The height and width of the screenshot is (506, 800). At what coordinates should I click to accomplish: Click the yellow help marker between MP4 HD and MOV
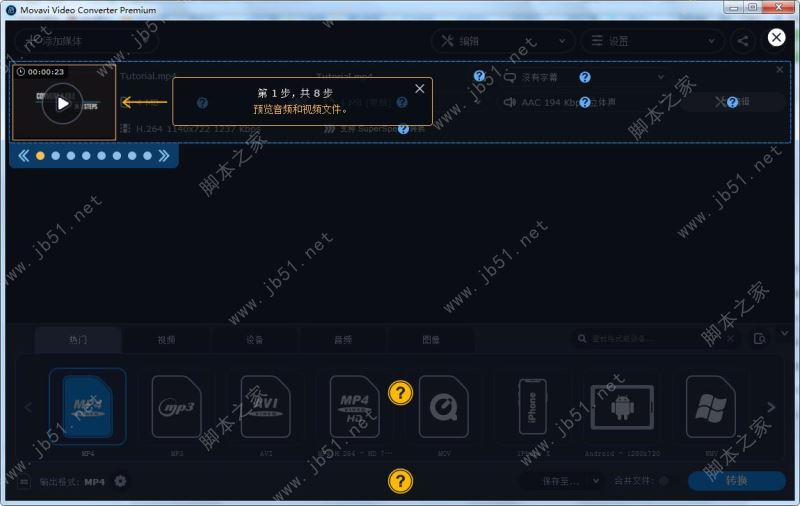(x=401, y=393)
